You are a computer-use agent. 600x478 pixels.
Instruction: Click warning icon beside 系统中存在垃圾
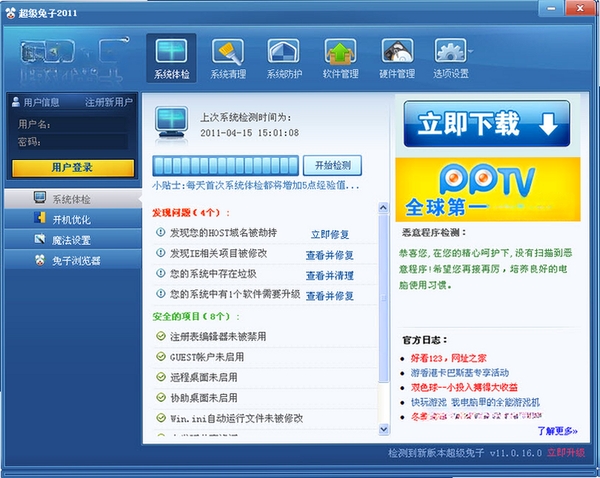pyautogui.click(x=161, y=273)
